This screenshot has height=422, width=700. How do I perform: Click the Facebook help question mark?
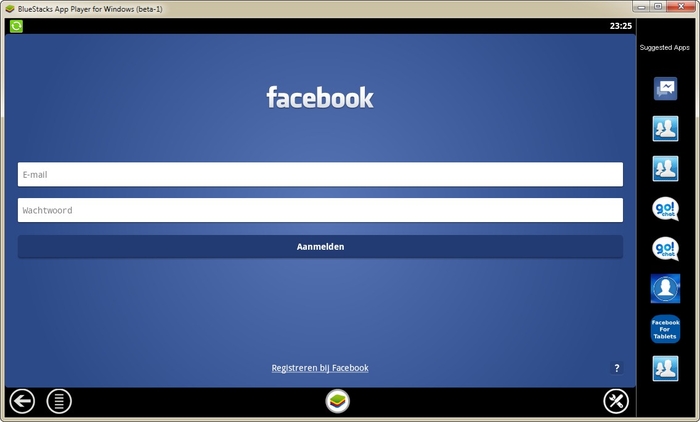click(x=617, y=368)
